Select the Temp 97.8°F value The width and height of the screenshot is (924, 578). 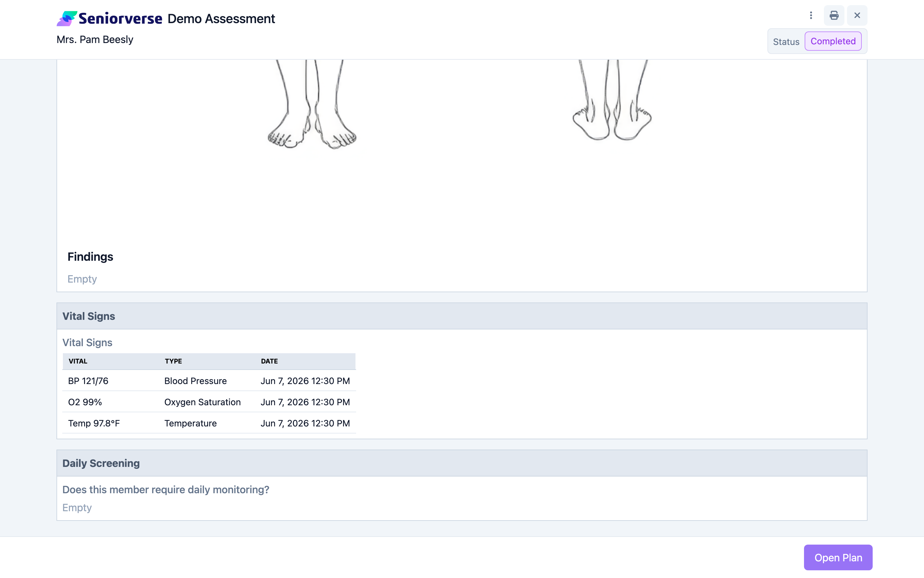[94, 423]
